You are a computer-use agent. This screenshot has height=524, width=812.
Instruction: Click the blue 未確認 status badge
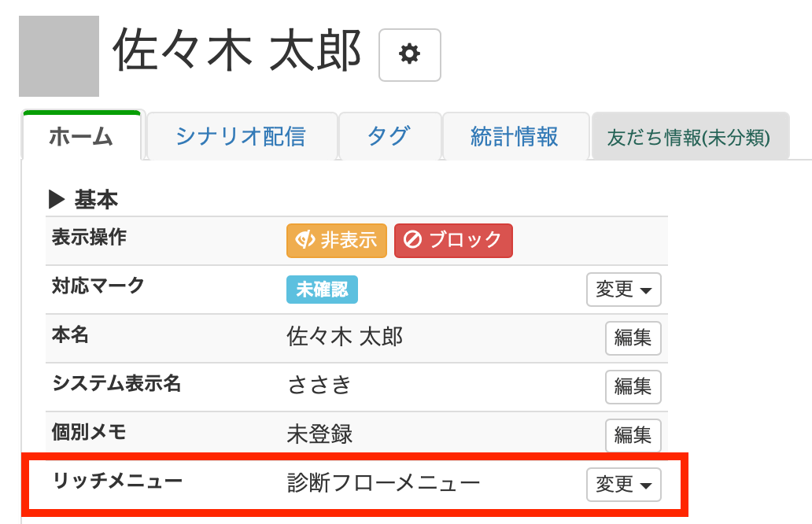click(322, 290)
